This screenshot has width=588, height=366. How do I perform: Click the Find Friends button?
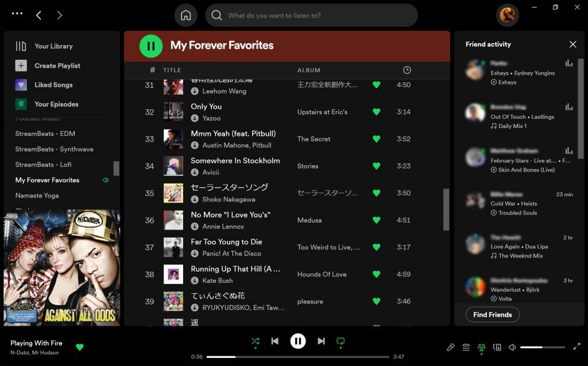tap(492, 314)
